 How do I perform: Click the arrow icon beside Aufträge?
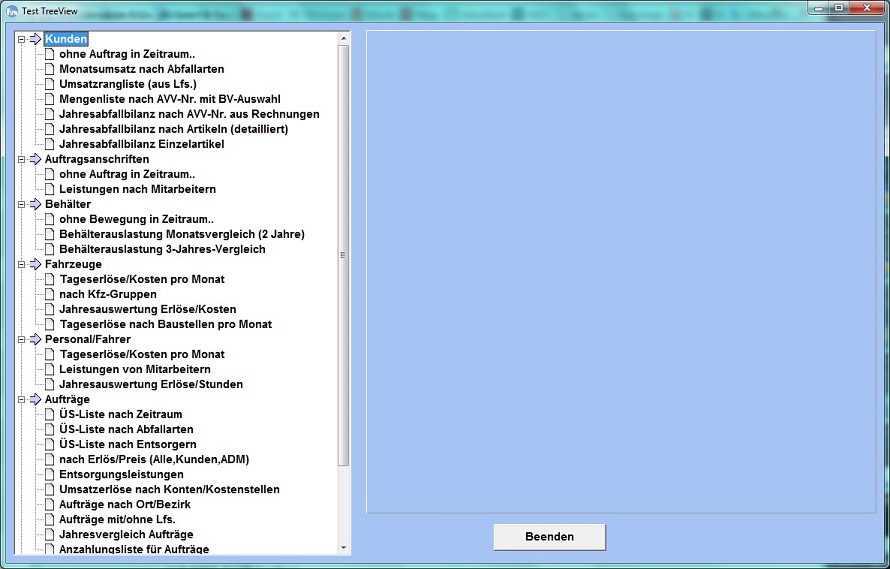tap(35, 399)
